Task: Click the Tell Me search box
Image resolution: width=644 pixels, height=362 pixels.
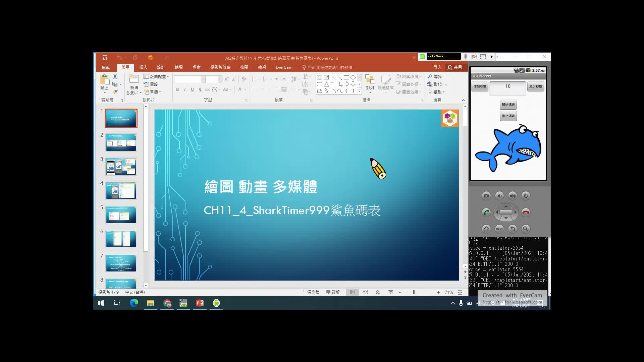Action: click(x=329, y=67)
